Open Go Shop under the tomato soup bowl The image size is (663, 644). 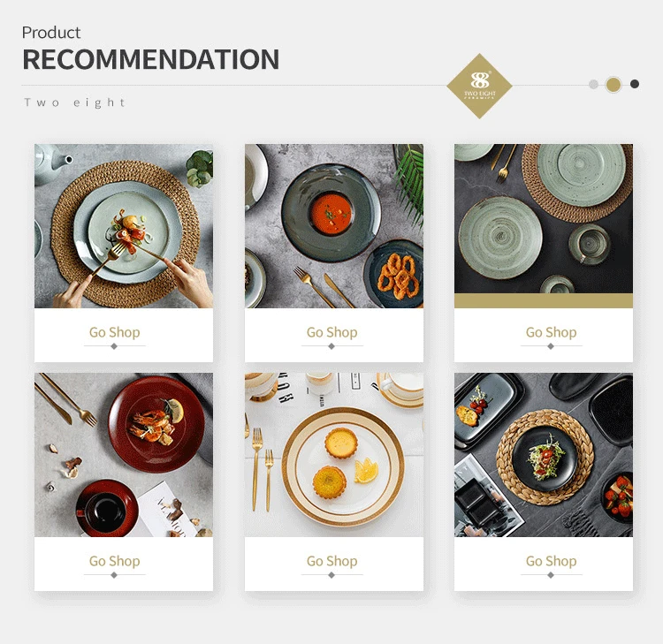click(331, 332)
